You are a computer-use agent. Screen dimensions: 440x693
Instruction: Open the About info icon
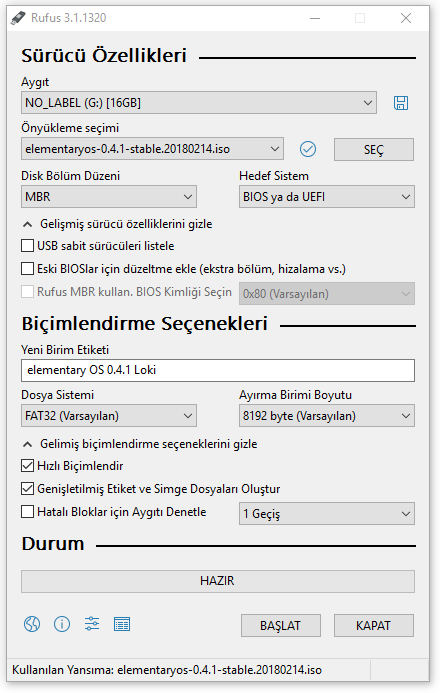pos(62,624)
